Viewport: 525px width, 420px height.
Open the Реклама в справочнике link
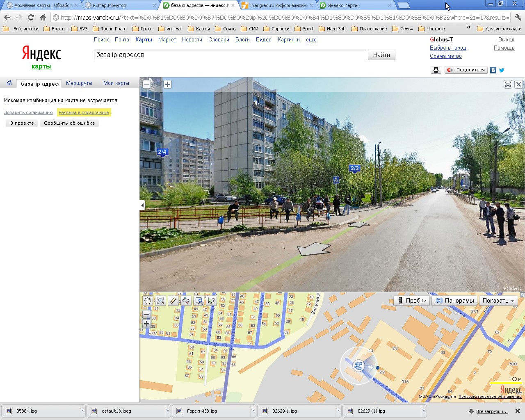84,112
